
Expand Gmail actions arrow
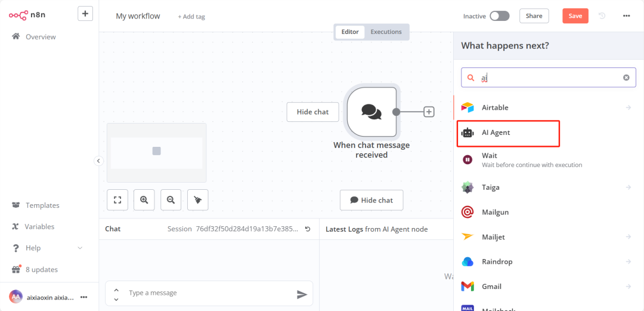[628, 287]
